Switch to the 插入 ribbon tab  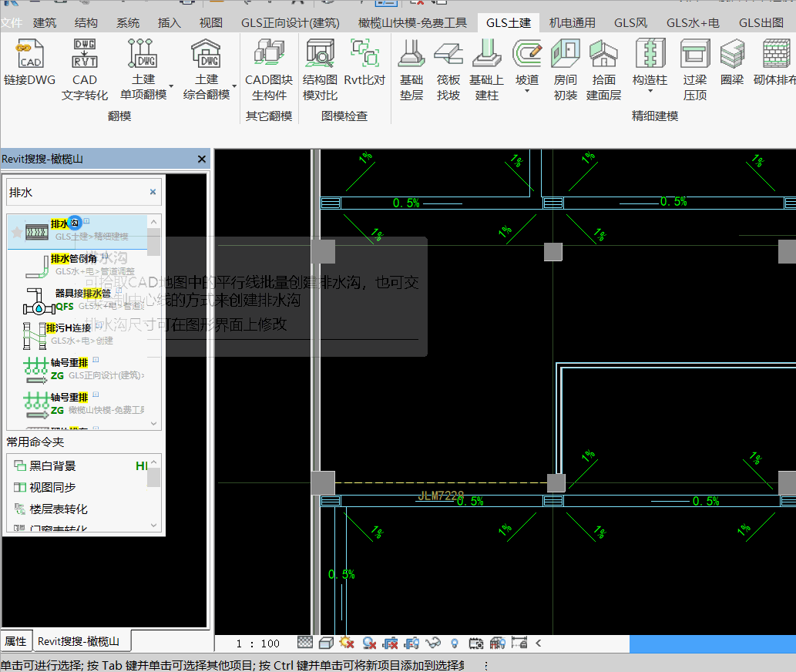(169, 23)
